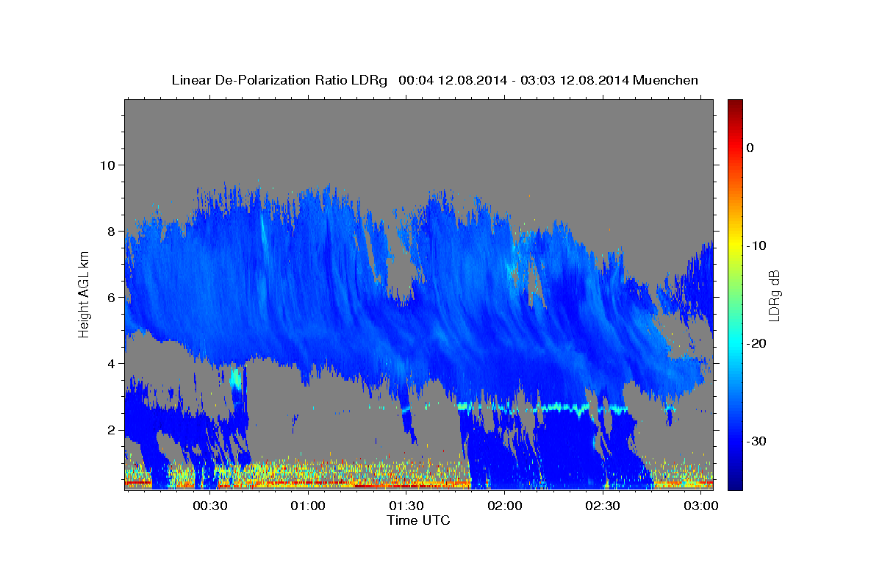Click the yellow section of the colorbar
This screenshot has height=588, width=882.
(735, 246)
